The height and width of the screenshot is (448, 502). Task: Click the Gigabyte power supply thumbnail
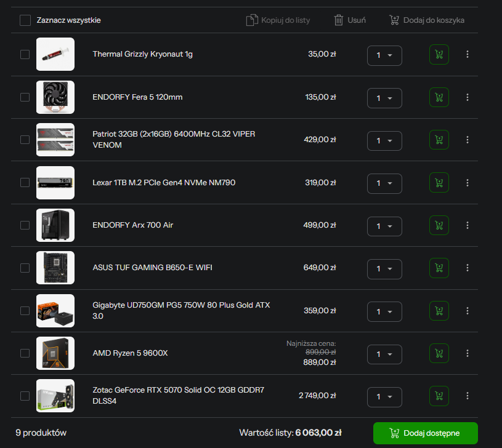(55, 311)
